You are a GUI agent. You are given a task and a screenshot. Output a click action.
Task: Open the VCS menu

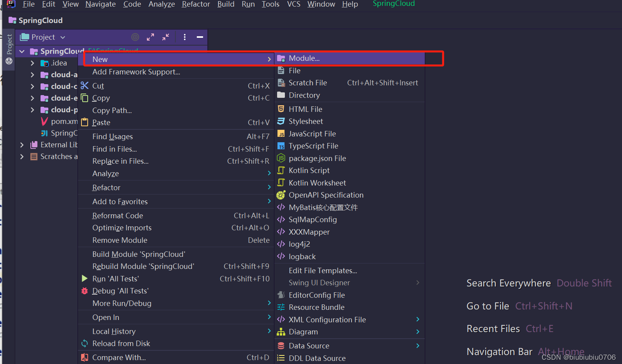point(294,4)
